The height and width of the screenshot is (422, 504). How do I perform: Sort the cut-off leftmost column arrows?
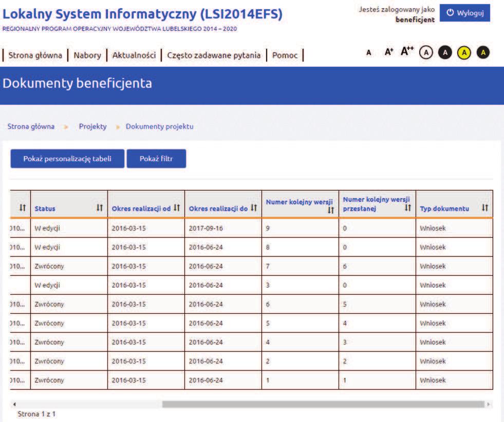23,208
